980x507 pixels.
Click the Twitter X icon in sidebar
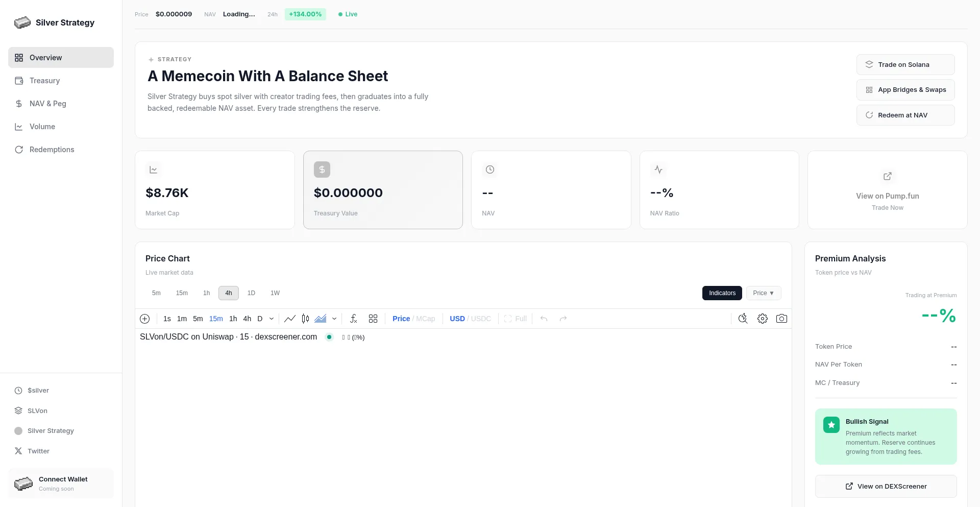pos(18,451)
